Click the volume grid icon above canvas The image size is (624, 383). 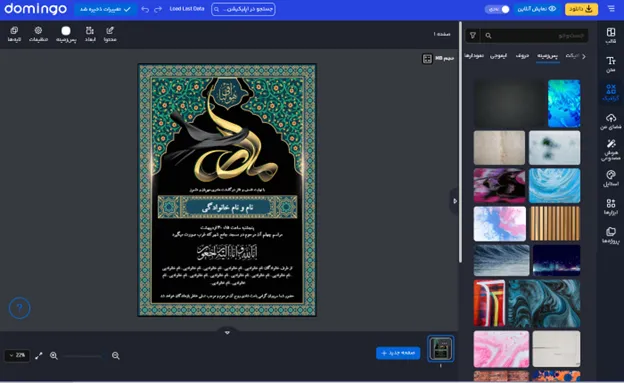pos(427,59)
